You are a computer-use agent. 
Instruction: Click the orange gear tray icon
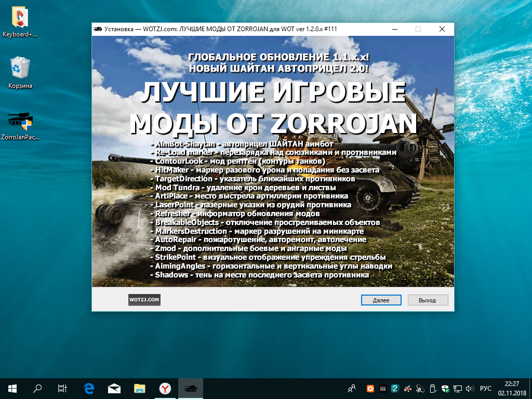[370, 389]
